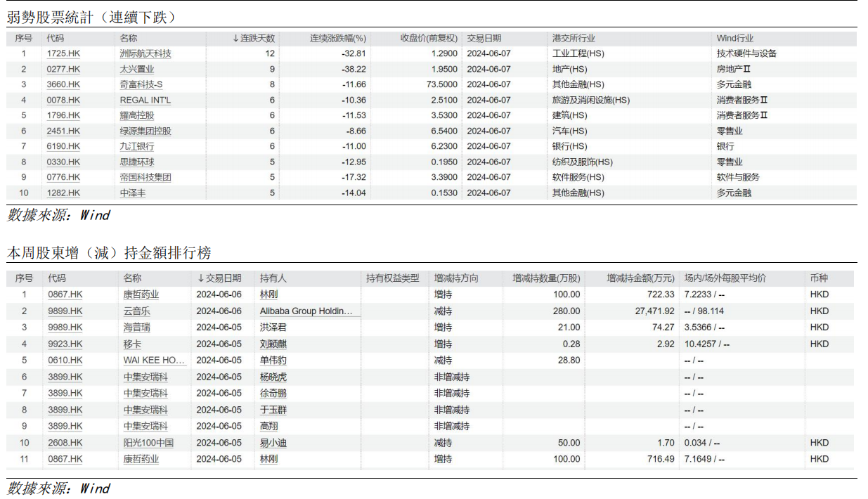Click stock name 太兴置业

(x=137, y=69)
